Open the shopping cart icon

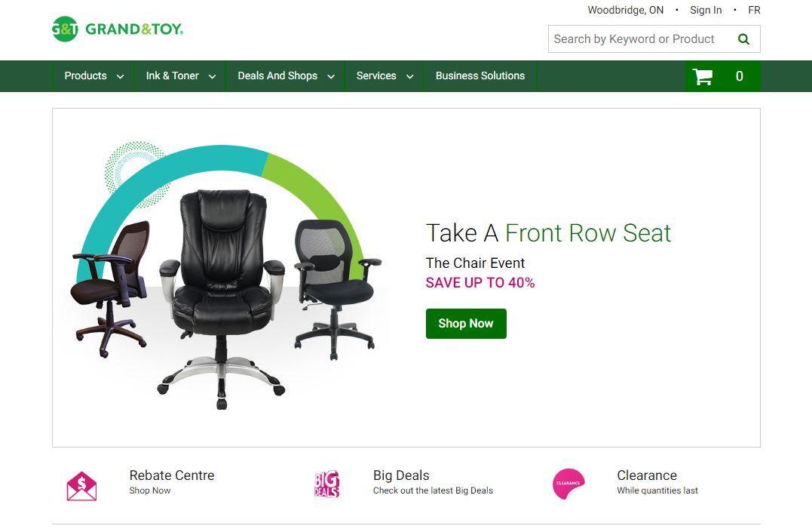coord(703,77)
